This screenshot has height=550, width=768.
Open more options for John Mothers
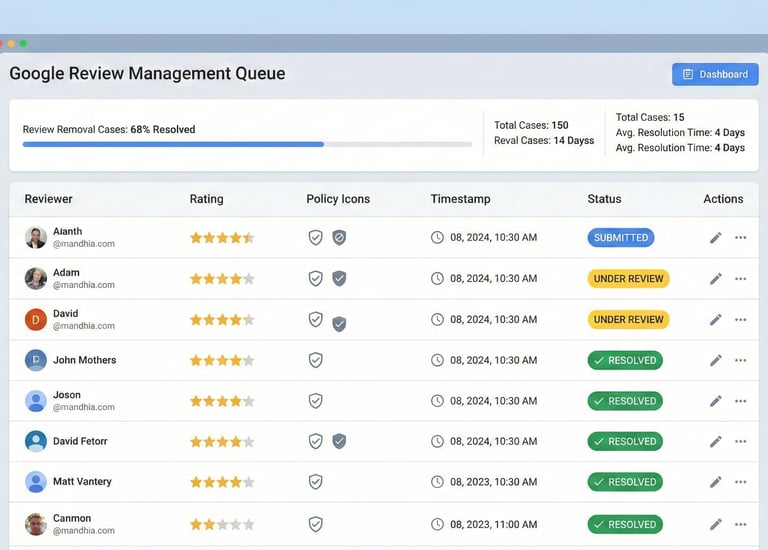coord(740,360)
